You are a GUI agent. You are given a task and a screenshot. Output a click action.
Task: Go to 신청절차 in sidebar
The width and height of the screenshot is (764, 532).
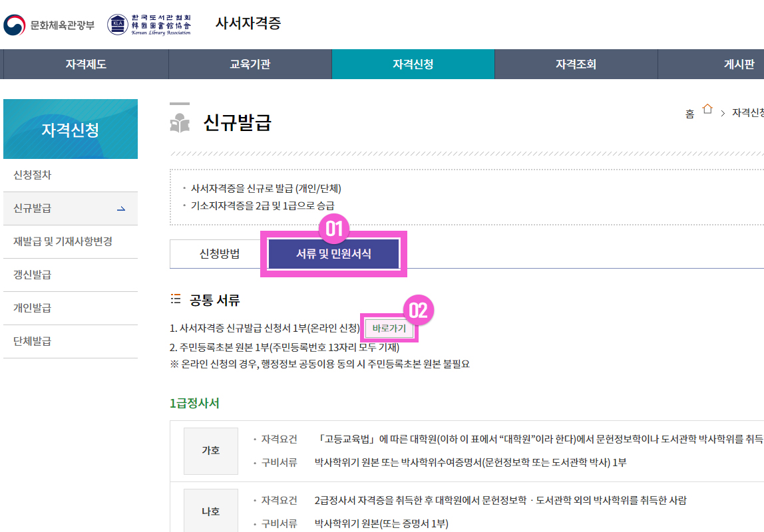(x=32, y=176)
